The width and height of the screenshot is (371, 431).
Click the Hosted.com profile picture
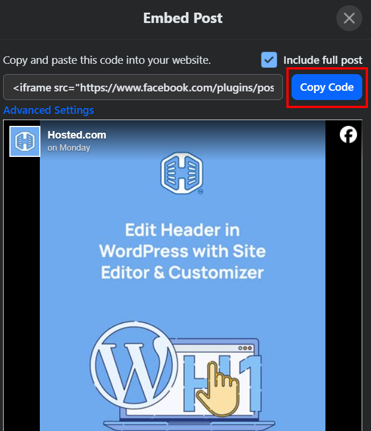click(x=25, y=141)
